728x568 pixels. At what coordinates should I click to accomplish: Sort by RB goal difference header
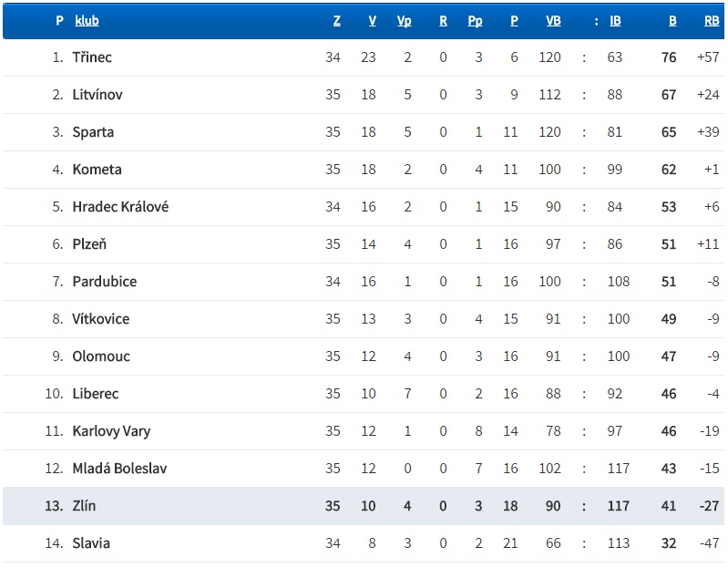pyautogui.click(x=711, y=20)
